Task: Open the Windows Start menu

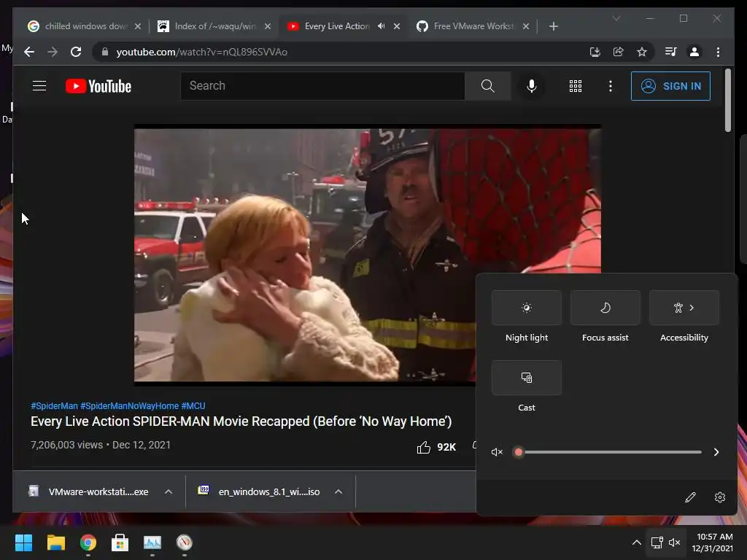Action: 24,542
